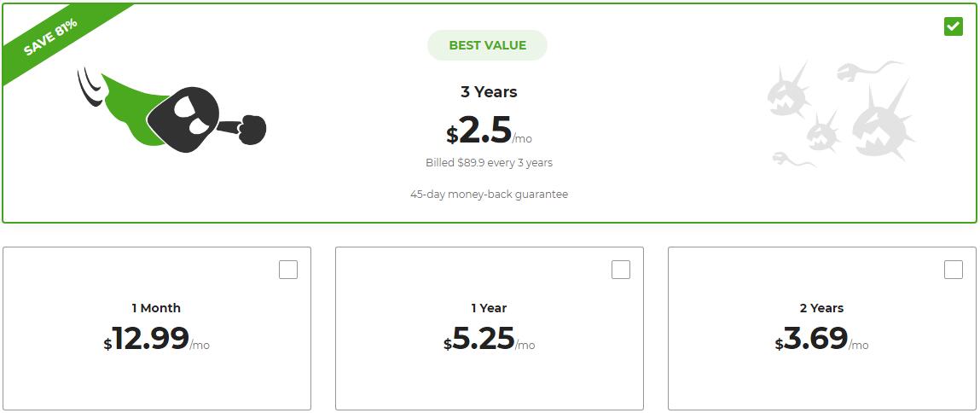Uncheck the 3 Years plan checkbox
980x413 pixels.
[953, 26]
